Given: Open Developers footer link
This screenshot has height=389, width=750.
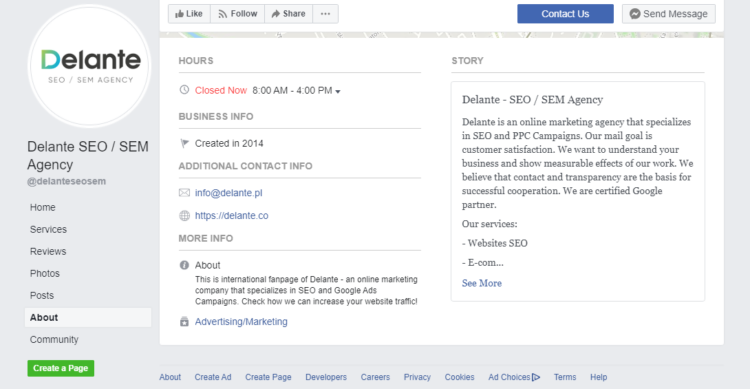Looking at the screenshot, I should 326,377.
